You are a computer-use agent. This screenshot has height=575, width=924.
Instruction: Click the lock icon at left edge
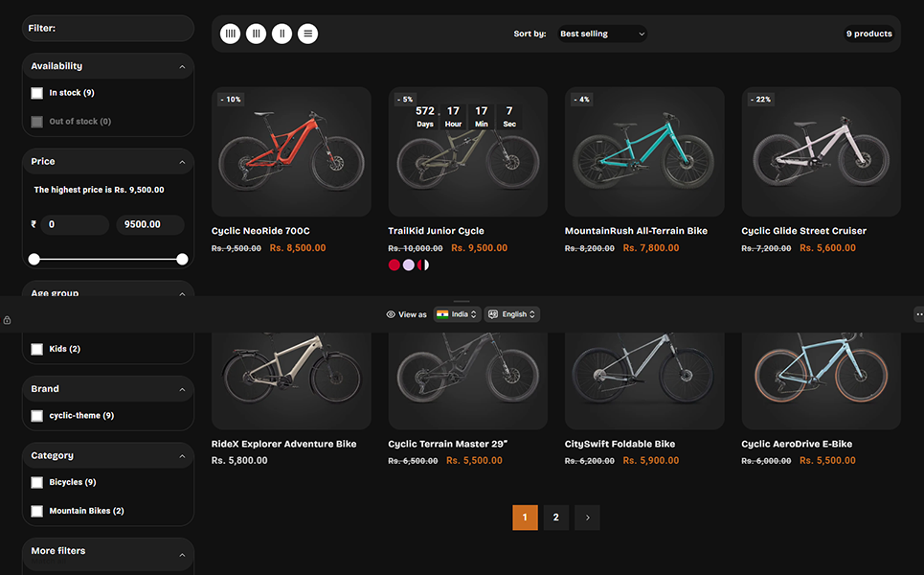pos(7,320)
